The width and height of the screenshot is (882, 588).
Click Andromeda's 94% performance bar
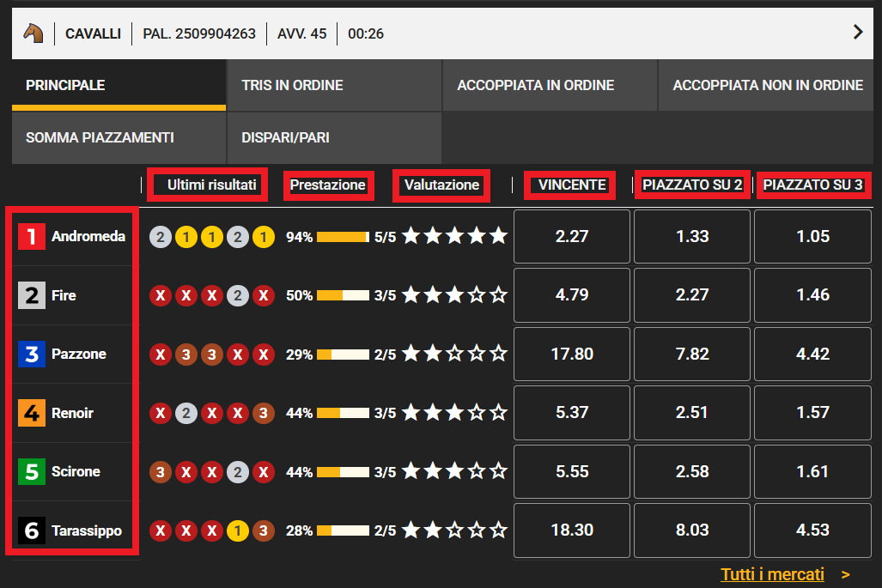[x=343, y=237]
